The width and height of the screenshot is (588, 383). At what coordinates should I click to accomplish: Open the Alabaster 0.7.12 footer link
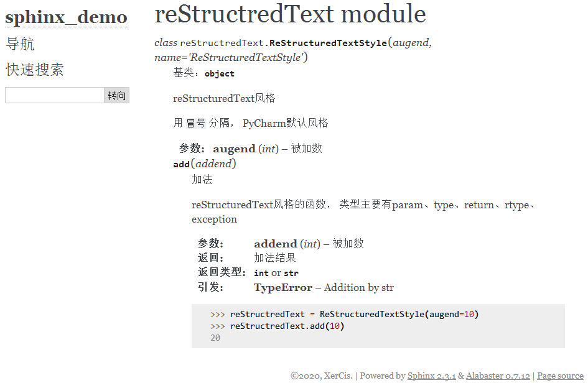[x=498, y=376]
